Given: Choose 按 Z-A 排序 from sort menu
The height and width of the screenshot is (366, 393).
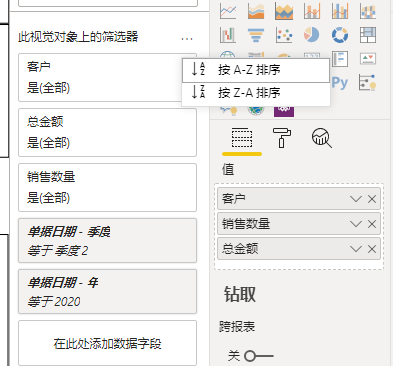Looking at the screenshot, I should click(x=256, y=93).
